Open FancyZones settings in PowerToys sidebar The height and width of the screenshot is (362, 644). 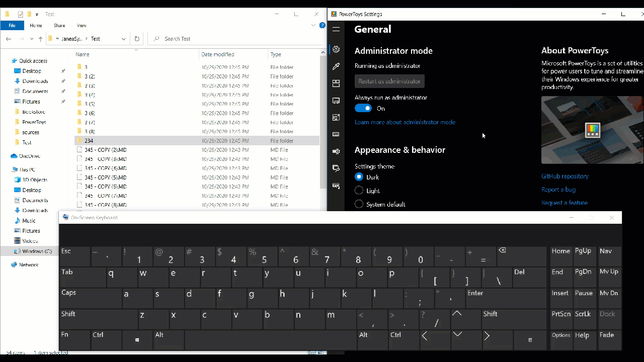336,83
